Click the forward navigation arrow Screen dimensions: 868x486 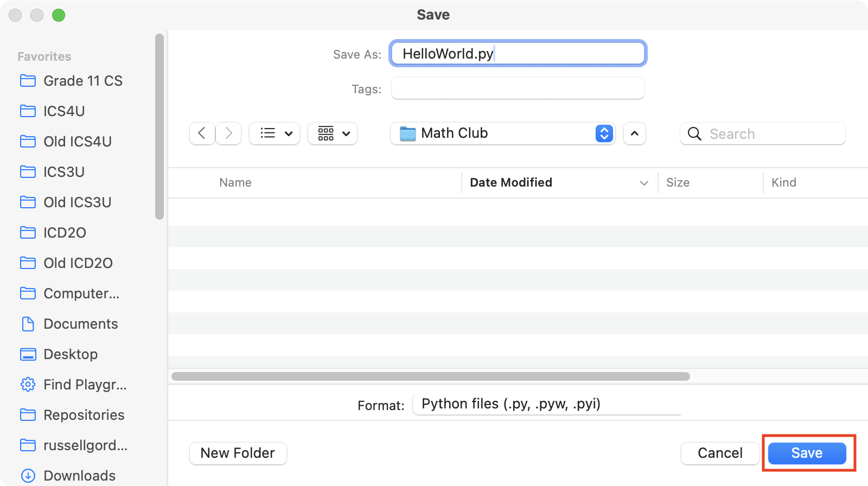click(x=228, y=133)
